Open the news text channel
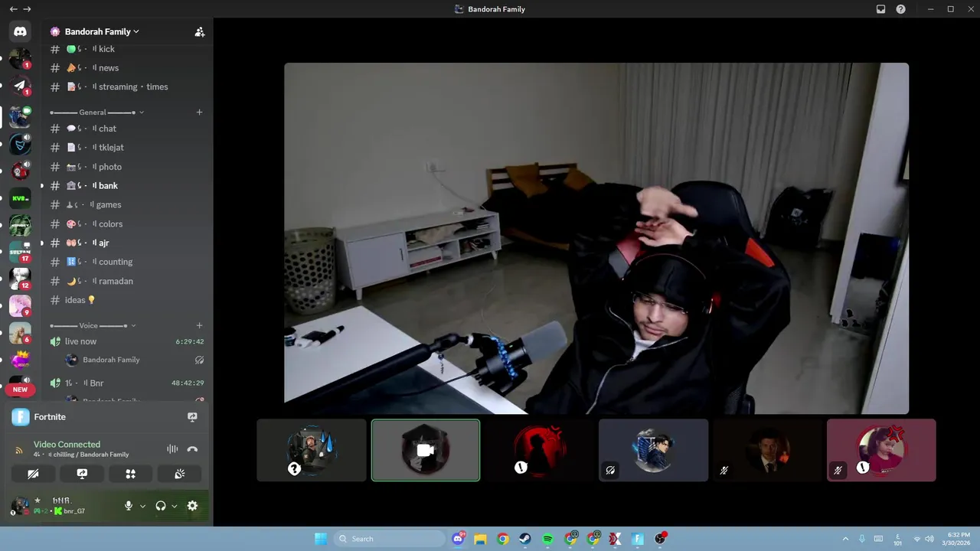 tap(128, 68)
